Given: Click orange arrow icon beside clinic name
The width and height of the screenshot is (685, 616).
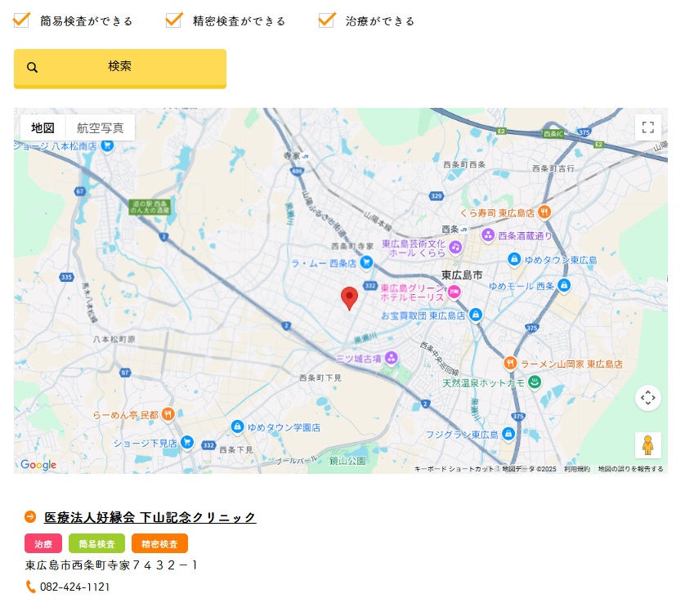Looking at the screenshot, I should click(30, 517).
